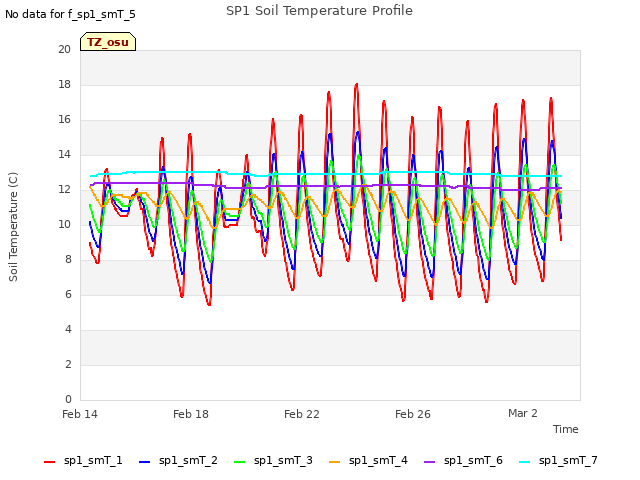Image resolution: width=640 pixels, height=480 pixels.
Task: Click the y-axis tick label 0
Action: coord(68,400)
